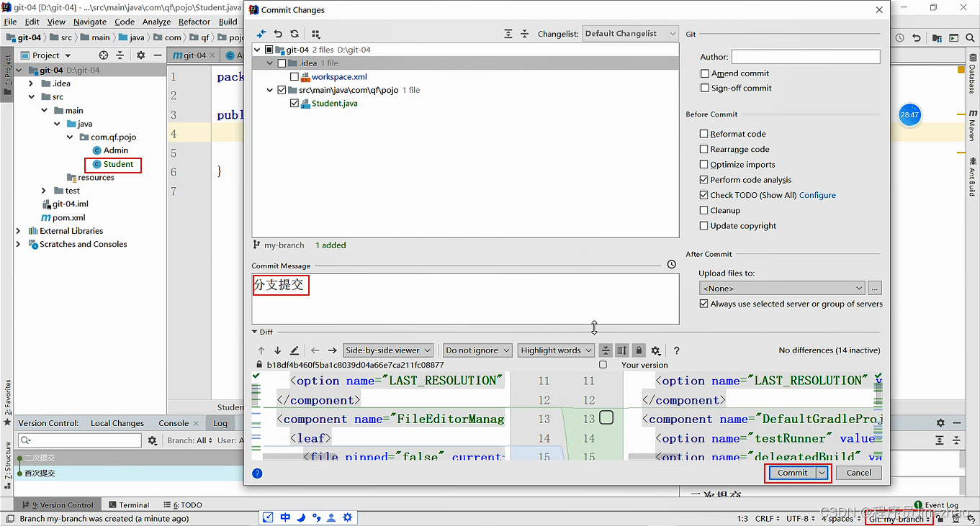The width and height of the screenshot is (980, 526).
Task: Click Compare Previous File left arrow in Diff toolbar
Action: click(315, 350)
